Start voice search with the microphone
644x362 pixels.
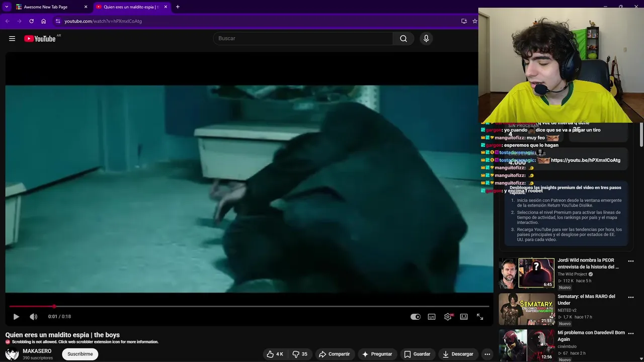426,39
